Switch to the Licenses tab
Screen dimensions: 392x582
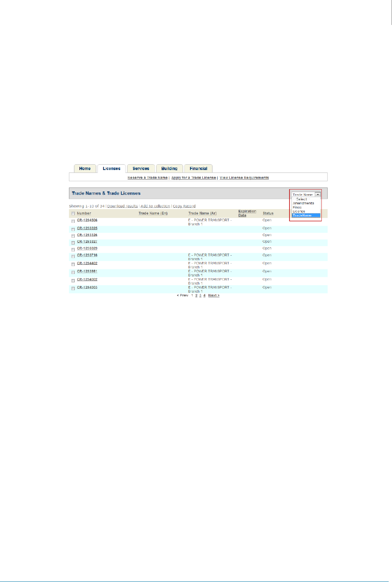click(112, 168)
